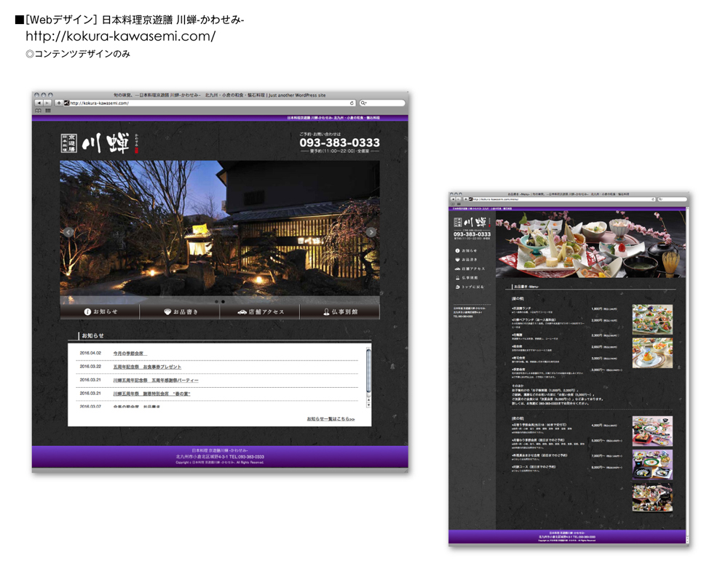Show the previous slide with the left carousel arrow
This screenshot has height=582, width=728.
coord(68,232)
